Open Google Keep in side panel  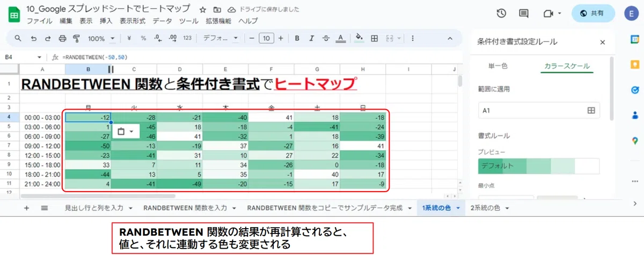[635, 65]
